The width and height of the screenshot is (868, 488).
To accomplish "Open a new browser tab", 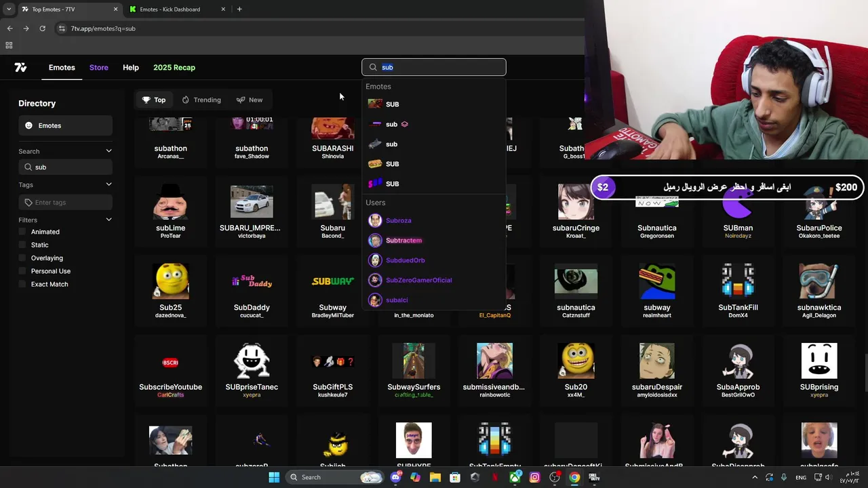I will click(x=239, y=9).
